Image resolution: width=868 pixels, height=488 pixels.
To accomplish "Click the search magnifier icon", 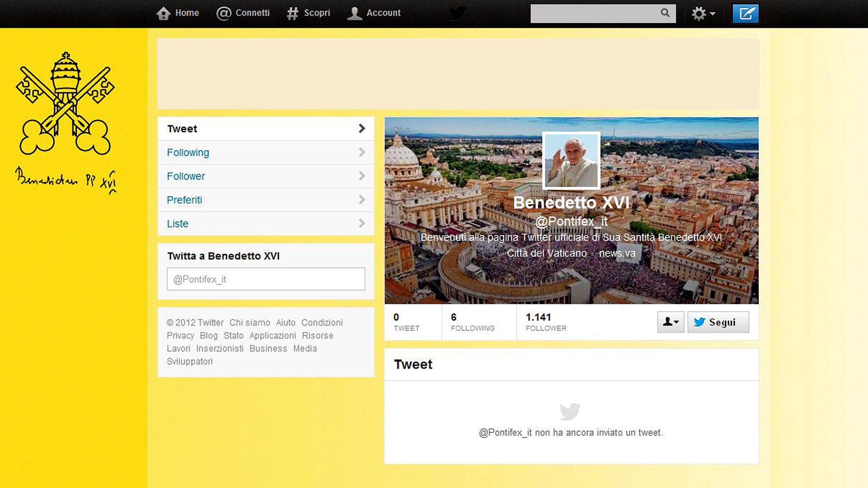I will pos(665,13).
